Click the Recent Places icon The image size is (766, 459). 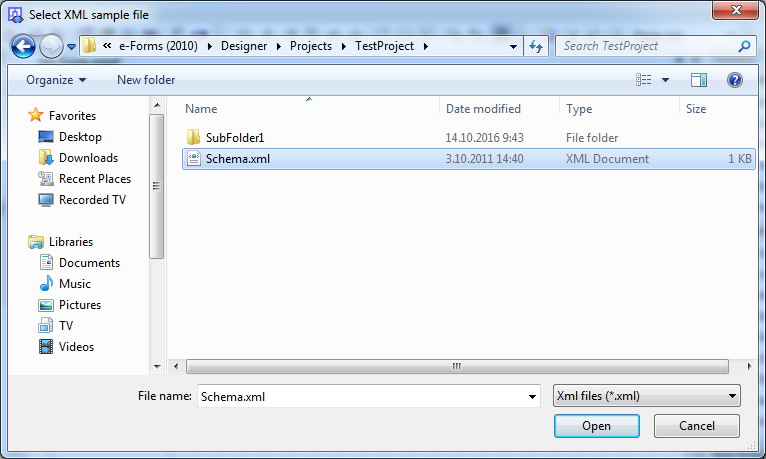46,179
